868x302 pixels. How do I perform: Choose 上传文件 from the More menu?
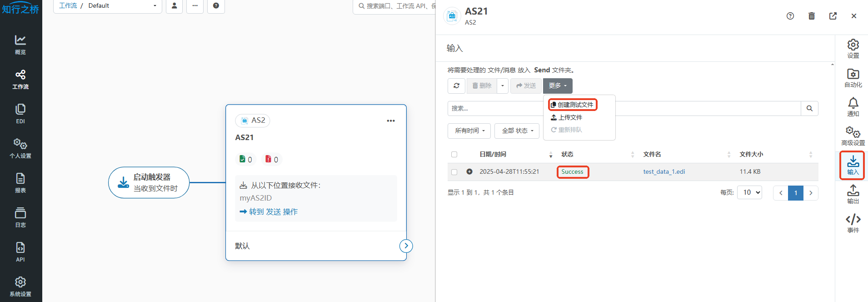tap(567, 117)
